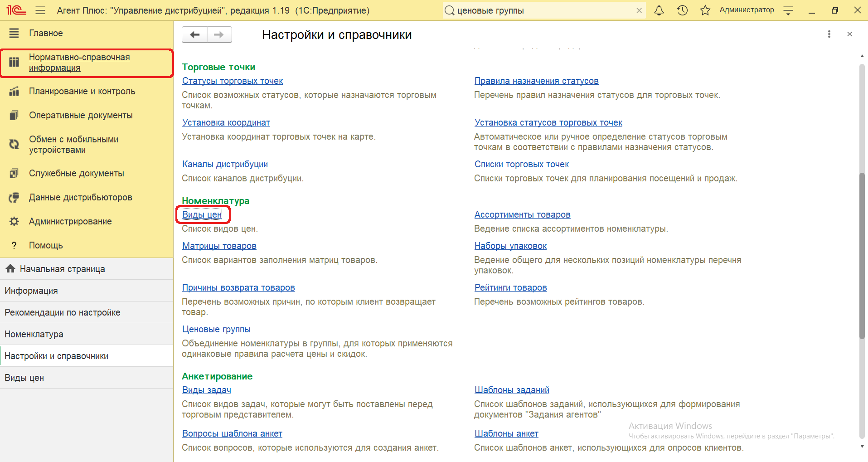
Task: Click the vertical scrollbar down arrow
Action: tap(862, 447)
